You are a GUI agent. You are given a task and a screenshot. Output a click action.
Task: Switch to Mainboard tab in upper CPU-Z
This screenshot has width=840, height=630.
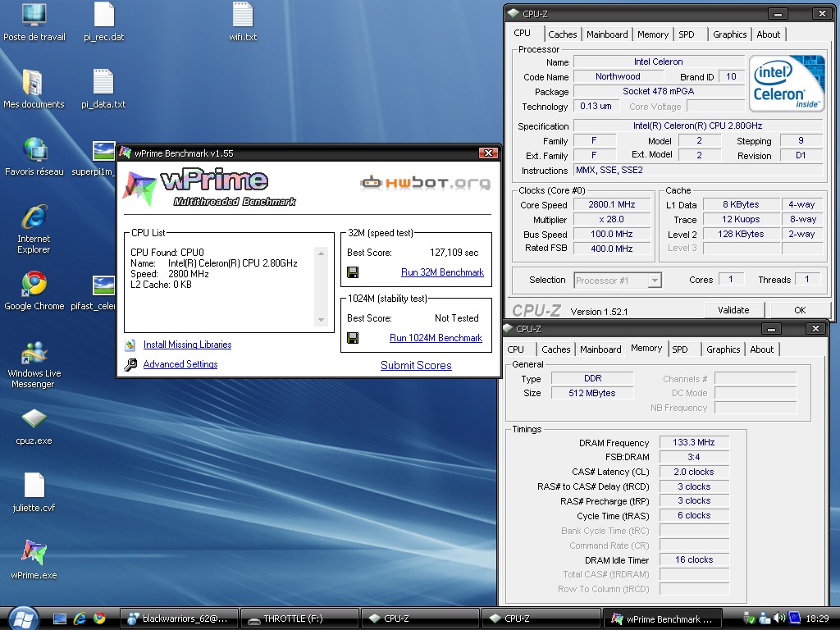pyautogui.click(x=607, y=34)
